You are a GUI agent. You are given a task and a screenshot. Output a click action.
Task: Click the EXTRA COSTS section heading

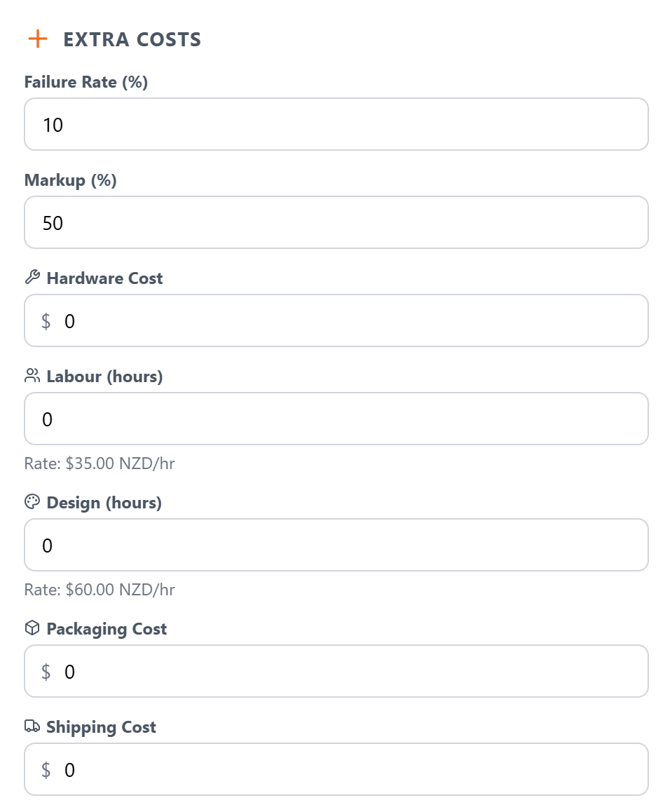point(132,39)
